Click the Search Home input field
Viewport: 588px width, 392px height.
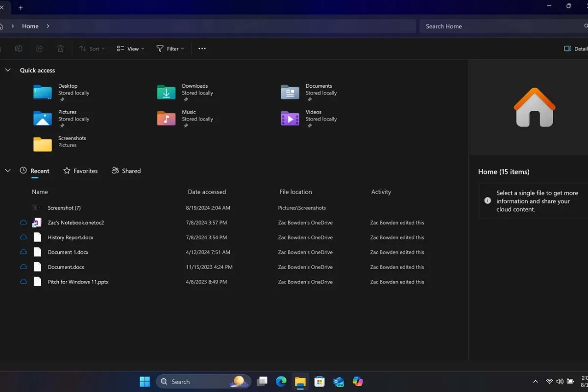[500, 26]
